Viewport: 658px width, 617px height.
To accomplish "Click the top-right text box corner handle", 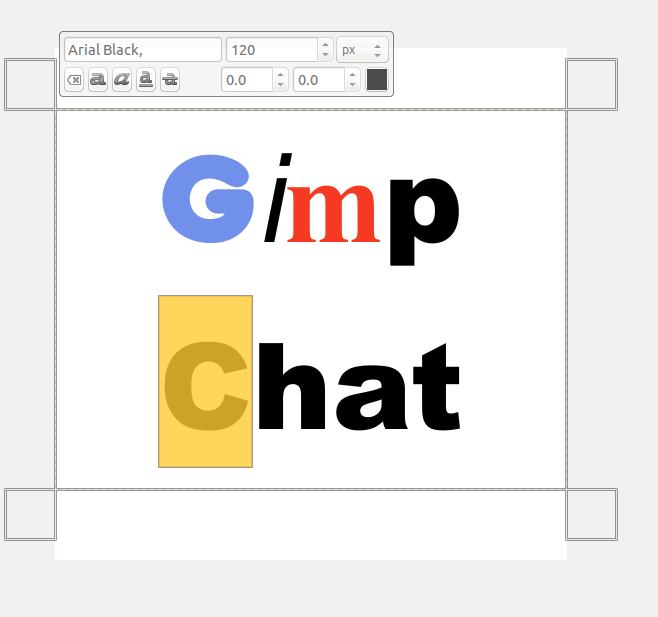I will coord(592,85).
